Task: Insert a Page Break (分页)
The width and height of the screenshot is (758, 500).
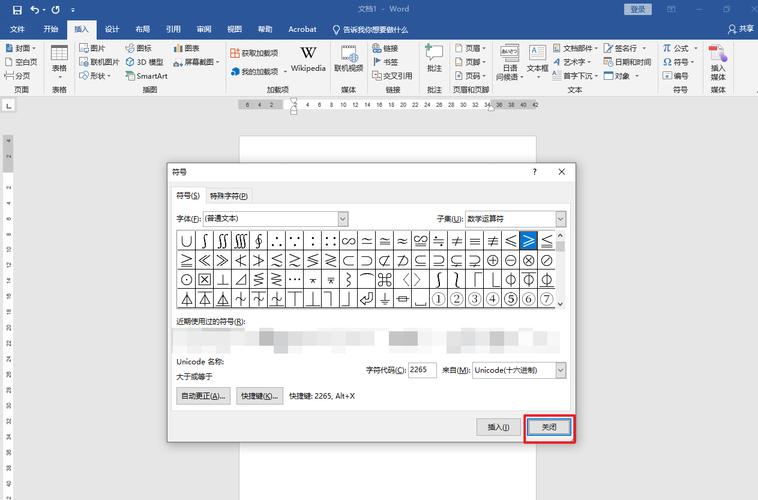Action: pyautogui.click(x=18, y=76)
